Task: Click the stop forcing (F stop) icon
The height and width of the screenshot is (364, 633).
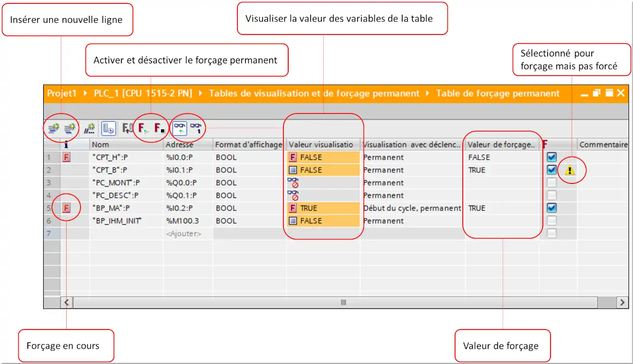Action: click(x=160, y=128)
